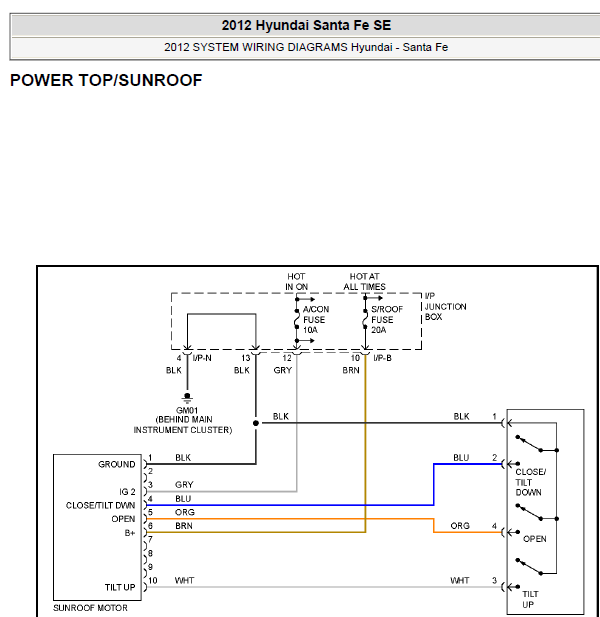Click the 'HOT IN ON' label
The width and height of the screenshot is (600, 617).
(296, 282)
